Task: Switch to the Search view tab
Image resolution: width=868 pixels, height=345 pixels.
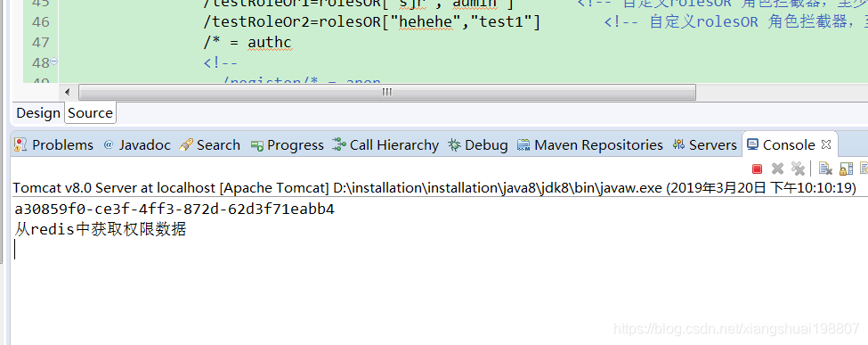Action: coord(210,145)
